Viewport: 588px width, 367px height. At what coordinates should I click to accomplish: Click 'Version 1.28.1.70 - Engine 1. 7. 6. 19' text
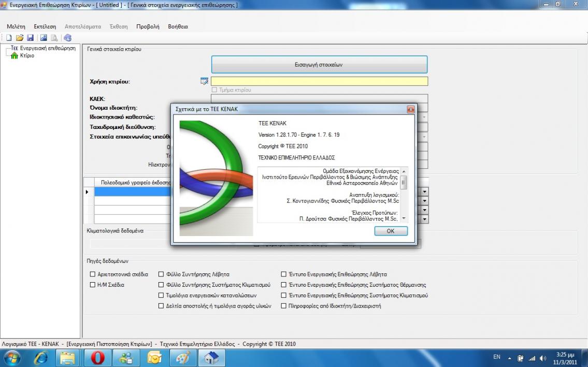(x=299, y=135)
